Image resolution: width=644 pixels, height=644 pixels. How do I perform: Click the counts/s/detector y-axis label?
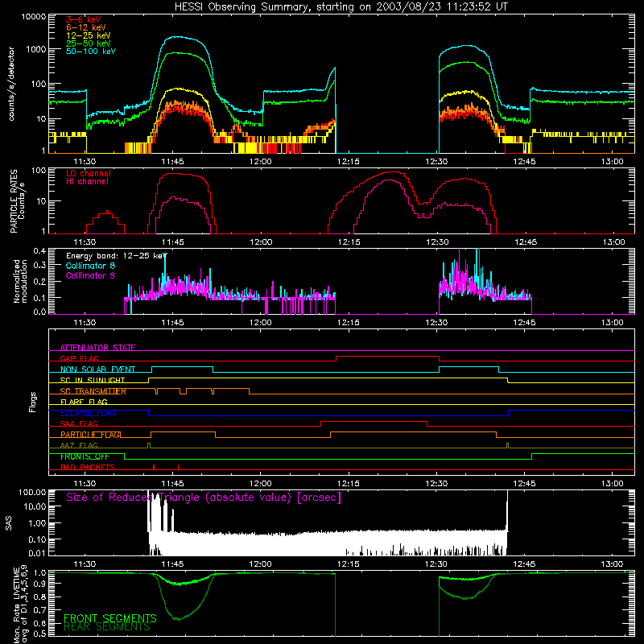coord(11,84)
